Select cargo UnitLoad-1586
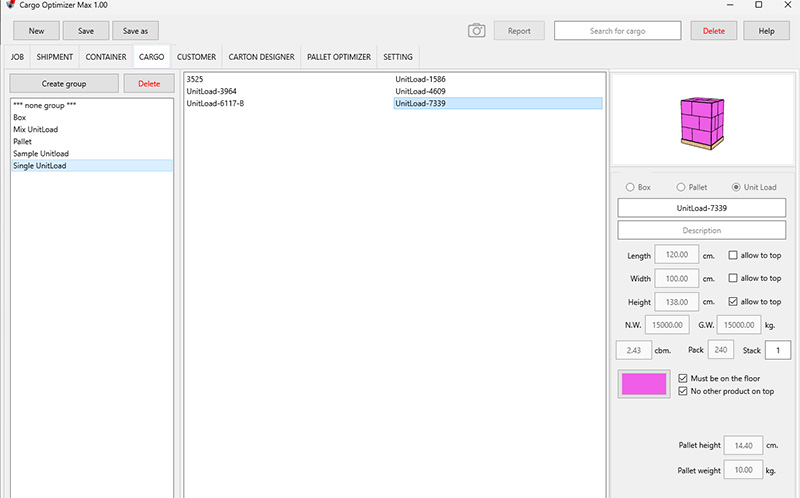Viewport: 800px width, 498px height. [498, 79]
